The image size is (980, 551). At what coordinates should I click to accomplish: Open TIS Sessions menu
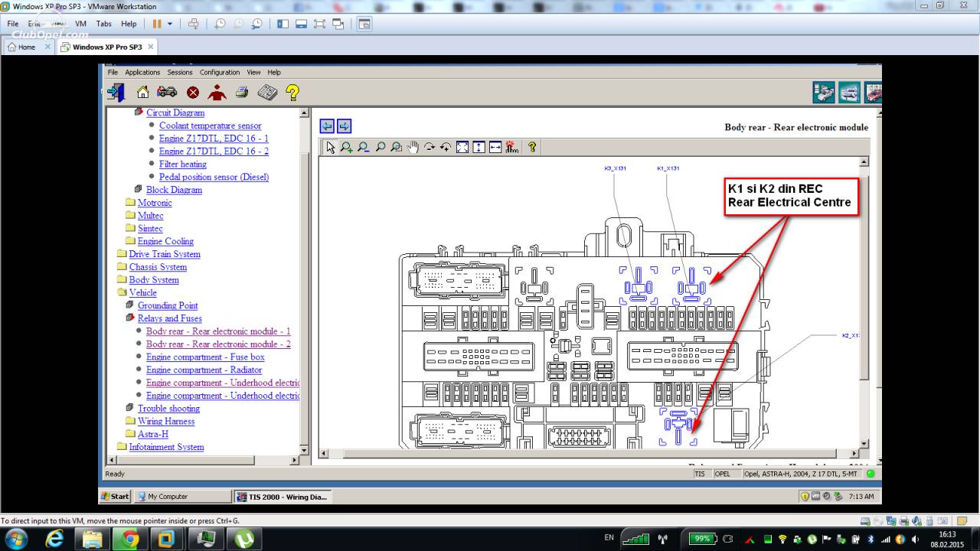[x=180, y=72]
